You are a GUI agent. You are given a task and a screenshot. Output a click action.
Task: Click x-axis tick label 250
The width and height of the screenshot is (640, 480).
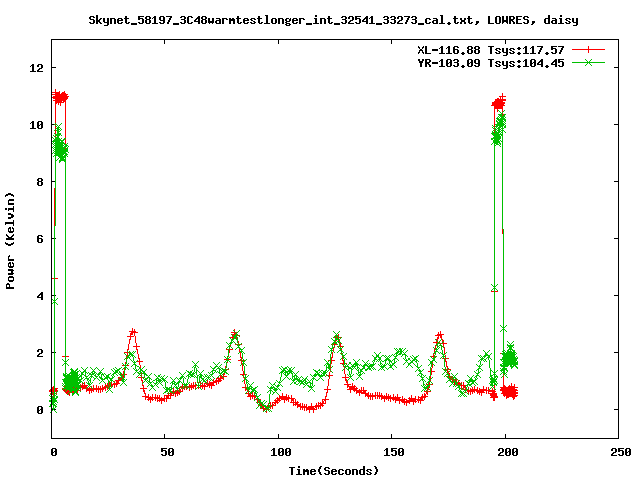coord(621,452)
